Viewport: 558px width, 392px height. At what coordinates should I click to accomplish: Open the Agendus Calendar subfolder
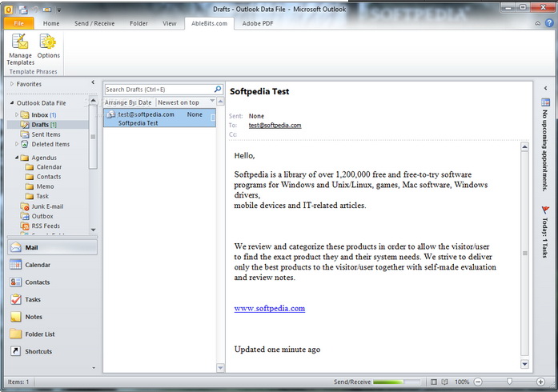click(x=43, y=167)
